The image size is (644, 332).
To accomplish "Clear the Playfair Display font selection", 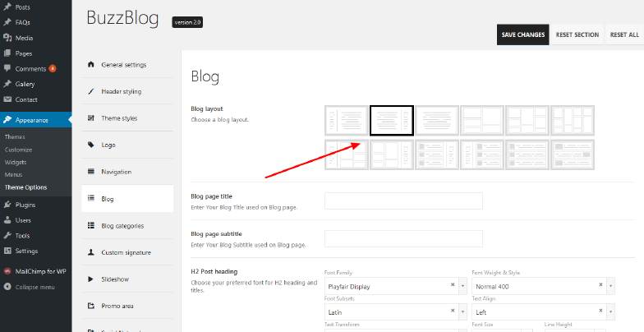I will click(453, 284).
